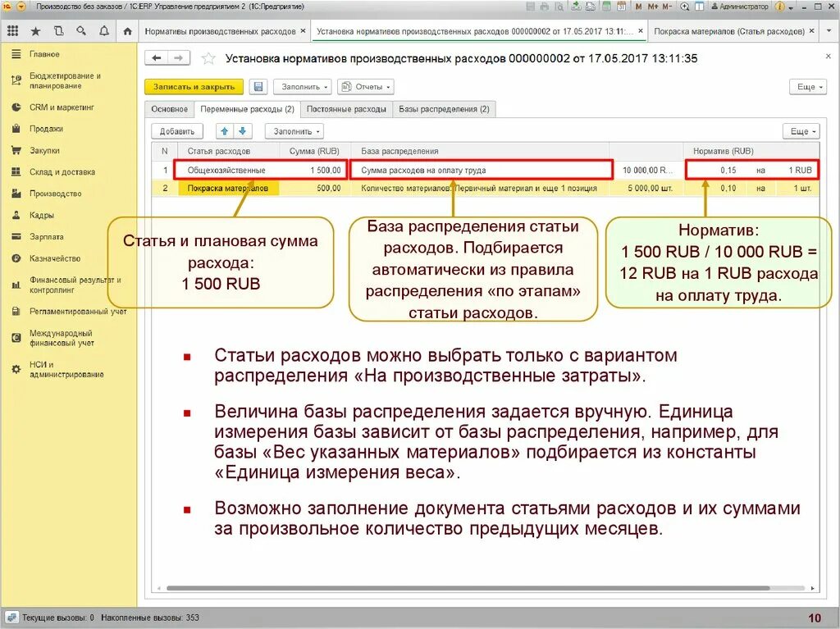The image size is (840, 629).
Task: Open the Главное section in the sidebar
Action: point(44,54)
